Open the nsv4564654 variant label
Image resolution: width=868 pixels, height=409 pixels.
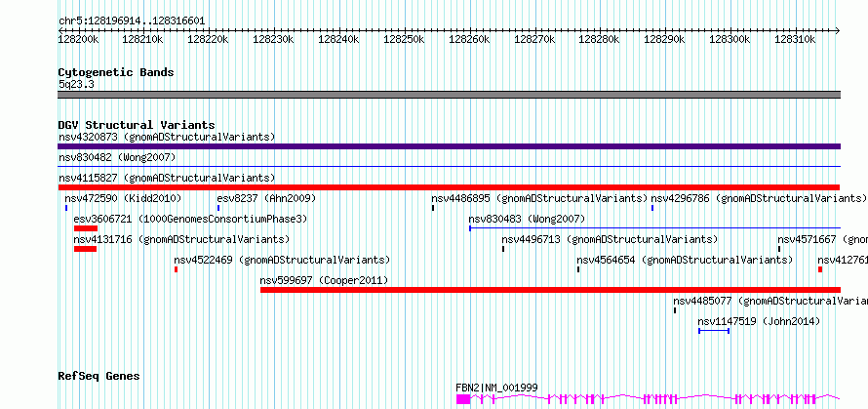pyautogui.click(x=685, y=260)
